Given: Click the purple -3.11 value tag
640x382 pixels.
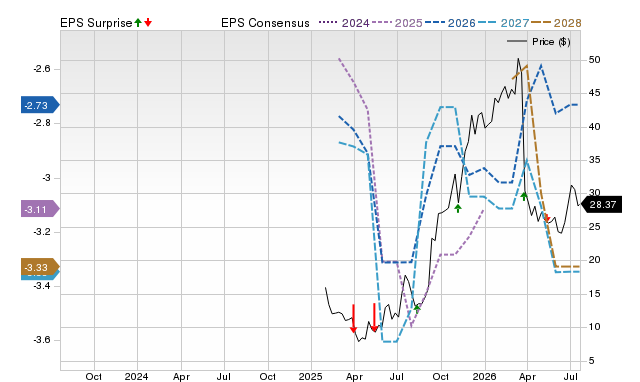Looking at the screenshot, I should [x=40, y=209].
